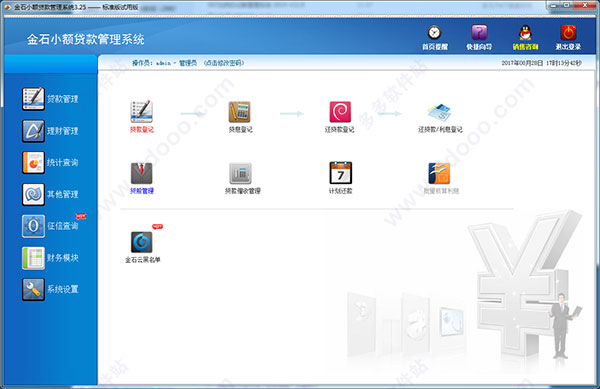600x389 pixels.
Task: Open 统计查询 in the sidebar
Action: [50, 163]
